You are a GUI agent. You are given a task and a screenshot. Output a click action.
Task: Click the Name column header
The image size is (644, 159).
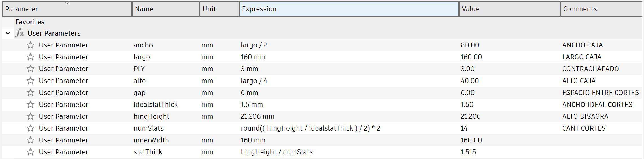coord(165,9)
